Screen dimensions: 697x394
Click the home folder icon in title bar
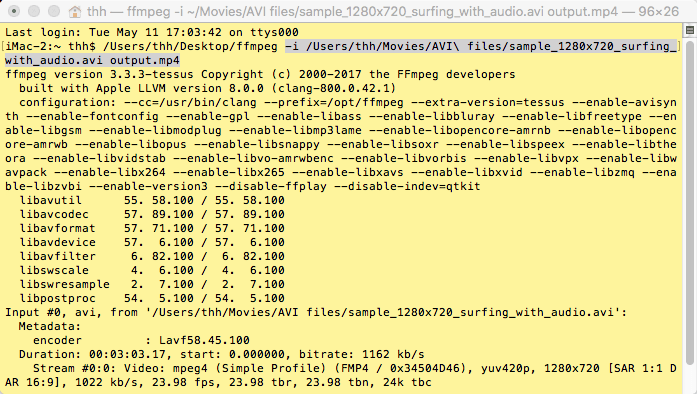(x=75, y=12)
